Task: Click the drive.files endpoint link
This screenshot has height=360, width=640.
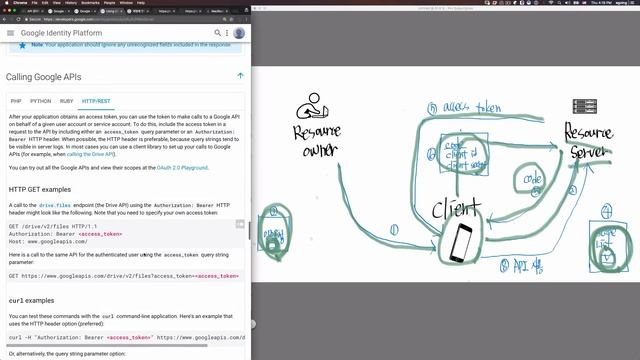Action: [x=55, y=205]
